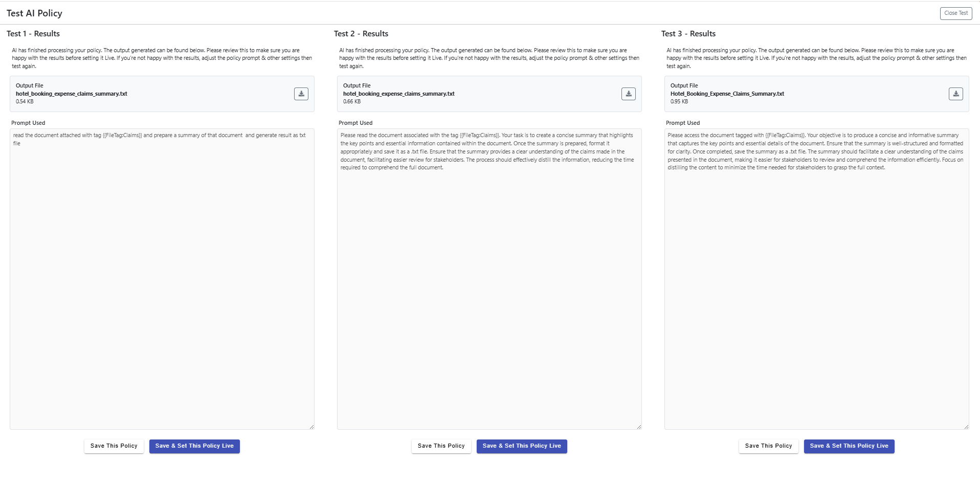Select Test 3 Hotel_Booking_Expense_Claims_Summary.txt filename
The width and height of the screenshot is (980, 484).
(x=727, y=94)
